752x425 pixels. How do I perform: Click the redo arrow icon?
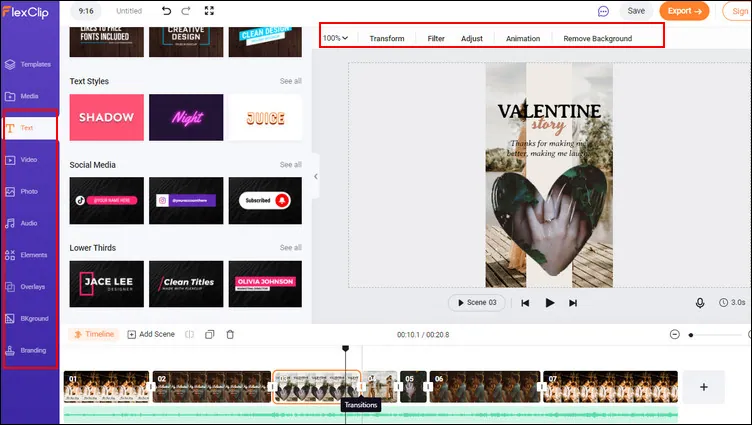(x=186, y=11)
